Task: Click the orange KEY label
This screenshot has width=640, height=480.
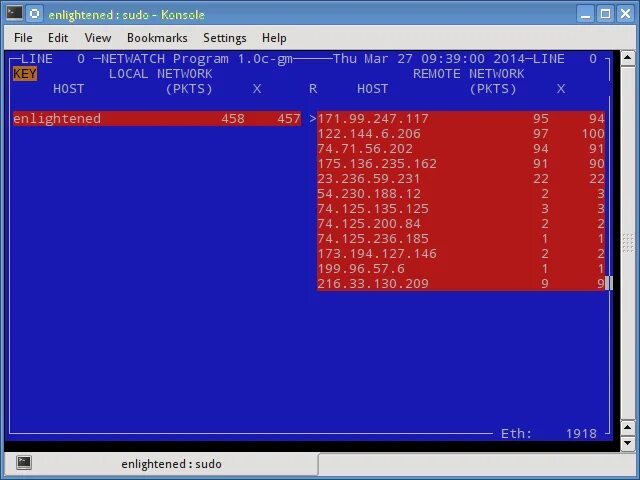Action: [25, 74]
